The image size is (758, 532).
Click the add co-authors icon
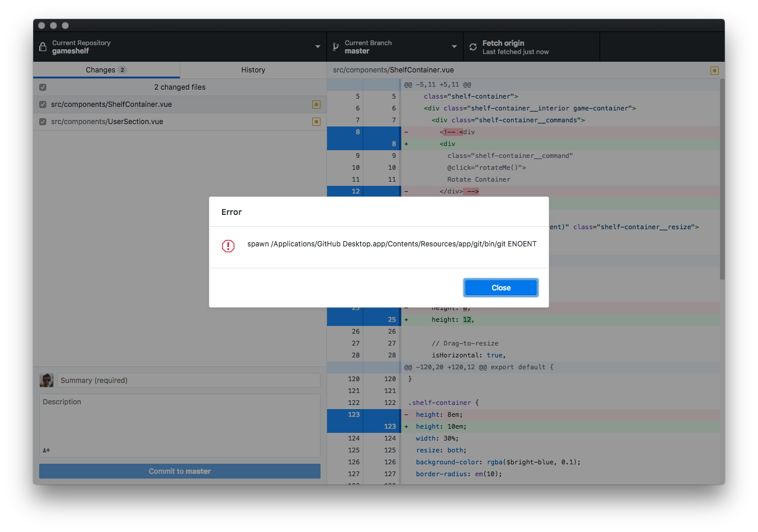pos(46,450)
